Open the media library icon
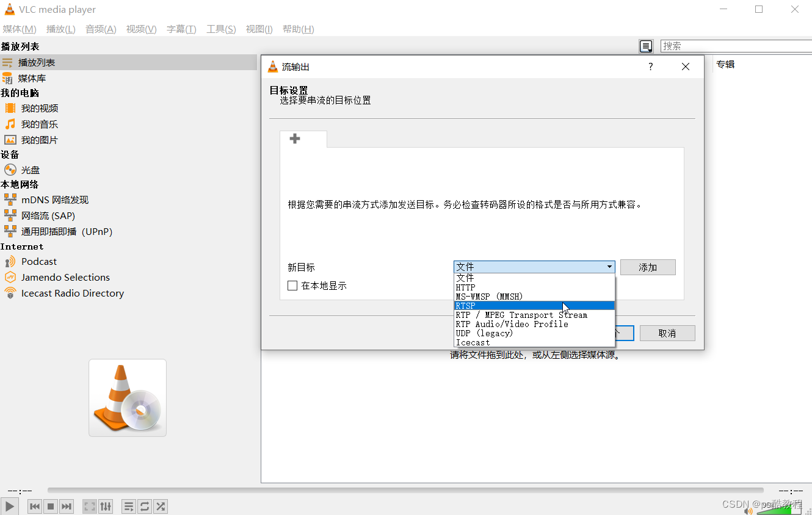The width and height of the screenshot is (812, 515). click(x=7, y=78)
